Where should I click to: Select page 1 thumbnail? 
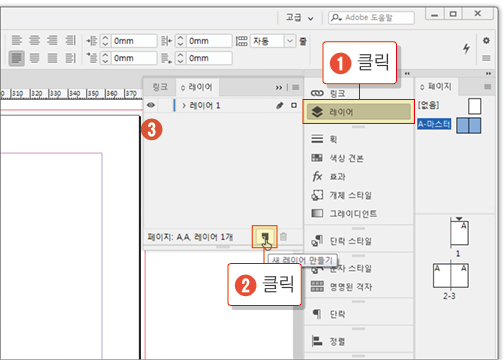click(459, 232)
